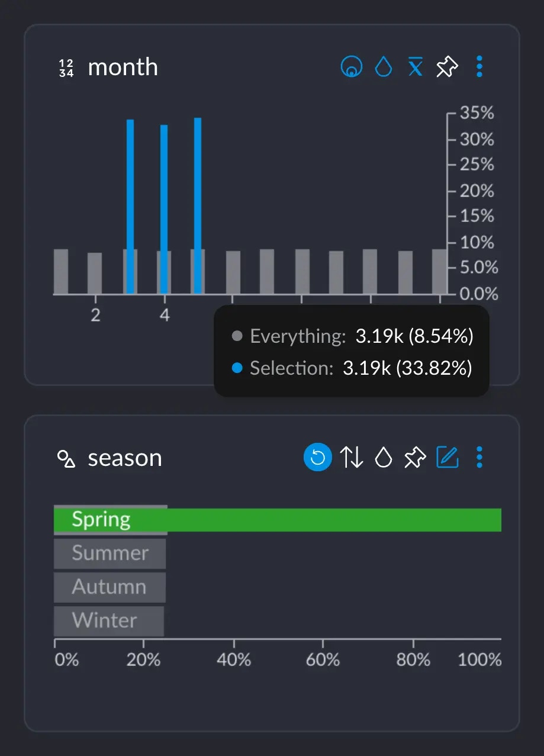
Task: Select the zoom lens icon on month card
Action: [x=352, y=67]
